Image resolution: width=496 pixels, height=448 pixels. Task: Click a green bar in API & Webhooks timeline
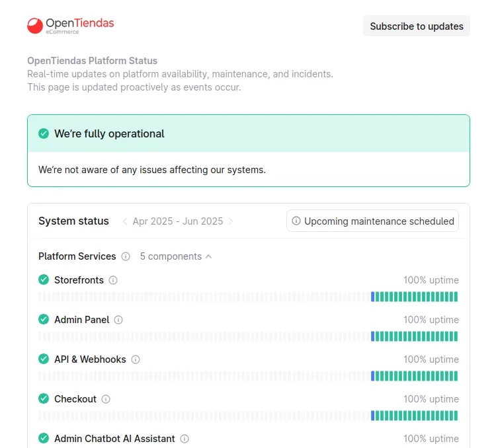pos(415,376)
